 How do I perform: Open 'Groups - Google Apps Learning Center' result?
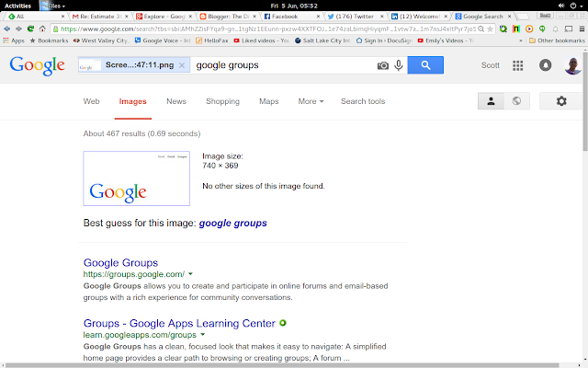[x=179, y=323]
